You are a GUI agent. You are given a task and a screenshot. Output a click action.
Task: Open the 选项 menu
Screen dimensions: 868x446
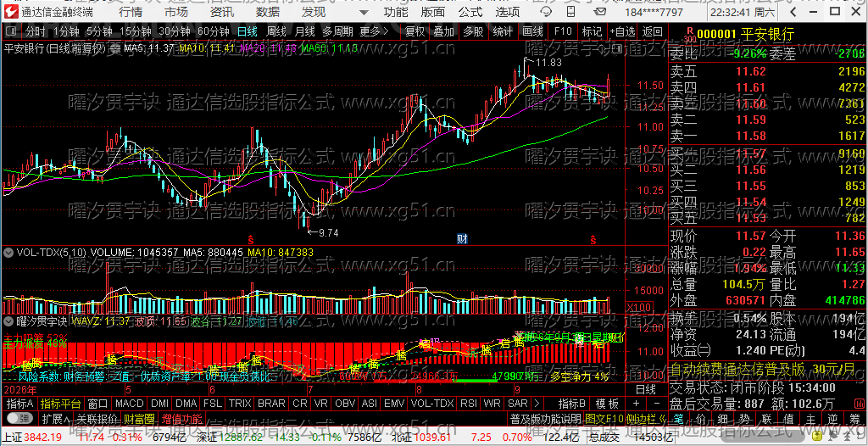point(507,12)
